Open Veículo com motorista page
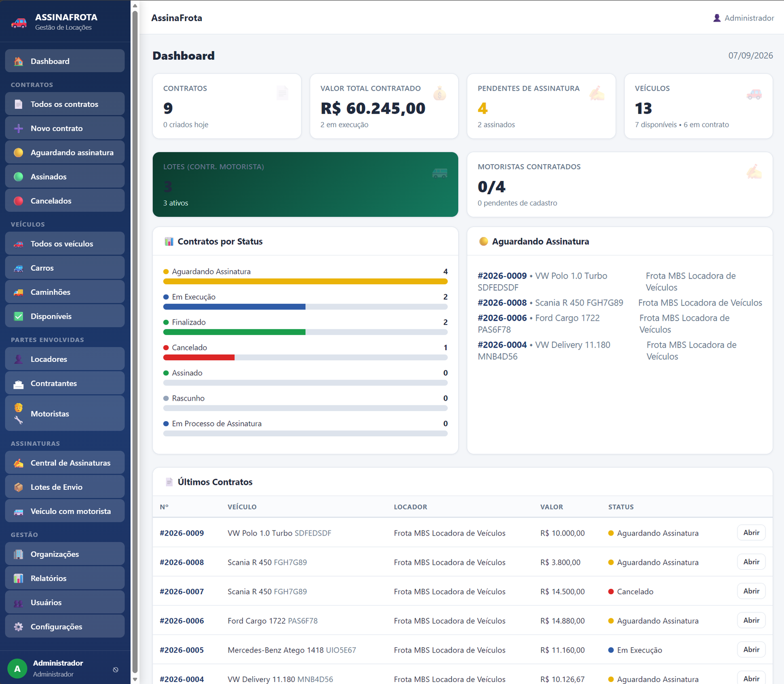This screenshot has height=684, width=784. point(65,511)
